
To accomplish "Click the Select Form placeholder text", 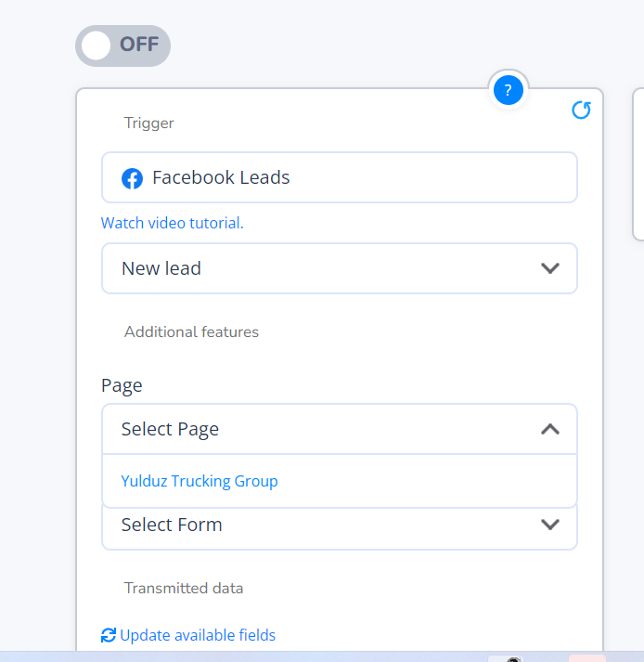I will (x=172, y=525).
